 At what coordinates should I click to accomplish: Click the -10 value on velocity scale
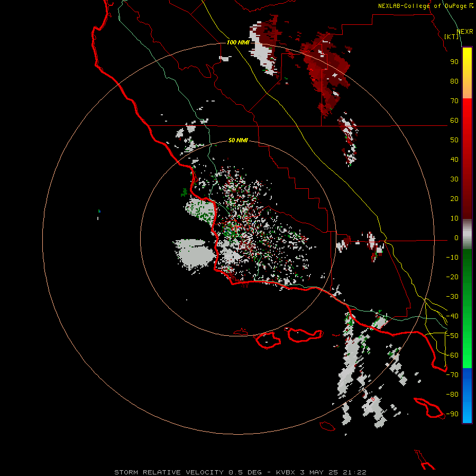[x=452, y=258]
